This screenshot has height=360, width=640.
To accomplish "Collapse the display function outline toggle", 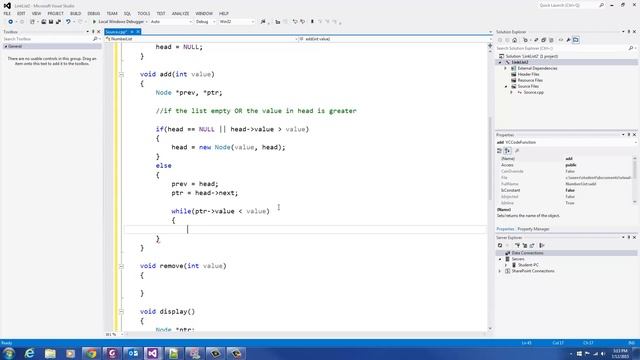I will (x=121, y=311).
